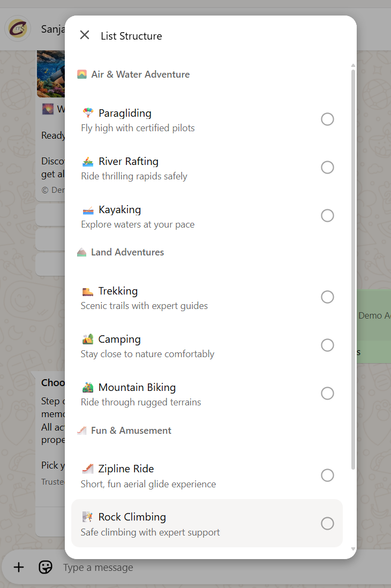Viewport: 391px width, 588px height.
Task: Pick the Trekking radio option
Action: (x=327, y=297)
